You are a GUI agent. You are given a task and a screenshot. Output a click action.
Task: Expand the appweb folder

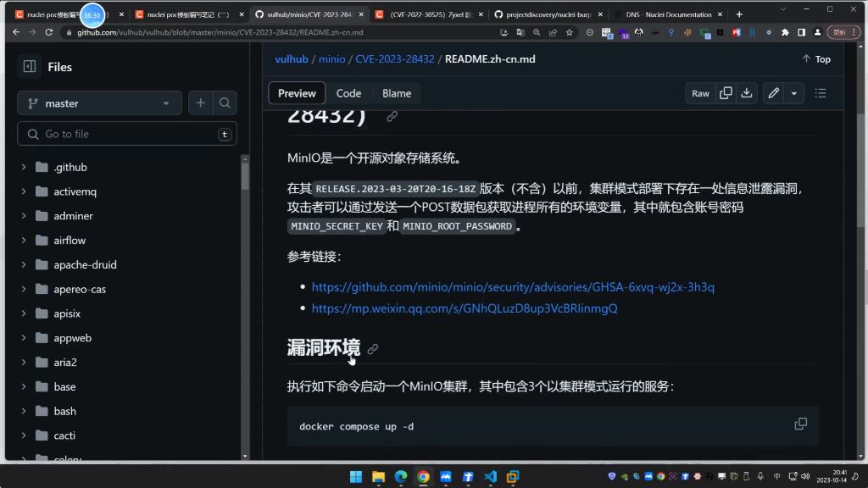pos(24,337)
